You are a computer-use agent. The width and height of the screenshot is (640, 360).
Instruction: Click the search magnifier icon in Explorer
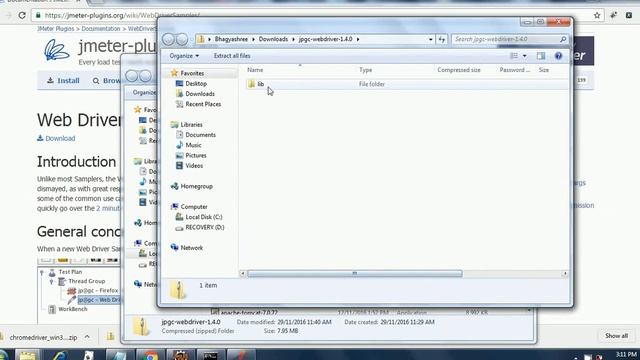[563, 39]
